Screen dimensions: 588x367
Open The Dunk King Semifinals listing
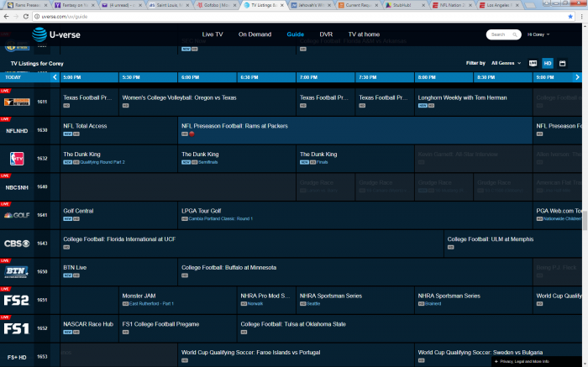(237, 159)
